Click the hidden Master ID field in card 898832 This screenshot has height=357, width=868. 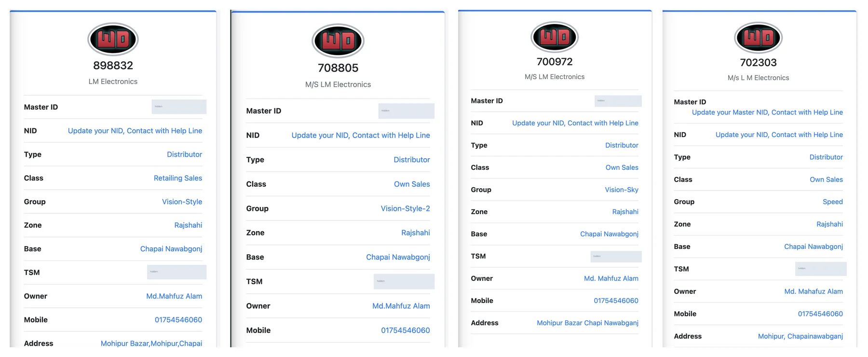coord(179,107)
